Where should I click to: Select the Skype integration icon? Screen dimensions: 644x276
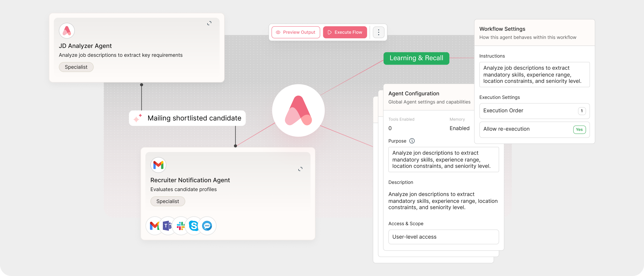(x=194, y=226)
